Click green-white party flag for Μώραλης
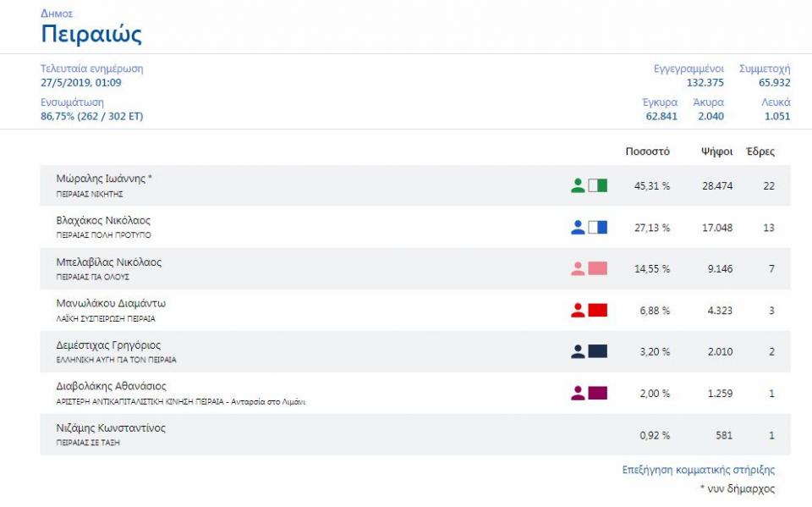 coord(597,185)
